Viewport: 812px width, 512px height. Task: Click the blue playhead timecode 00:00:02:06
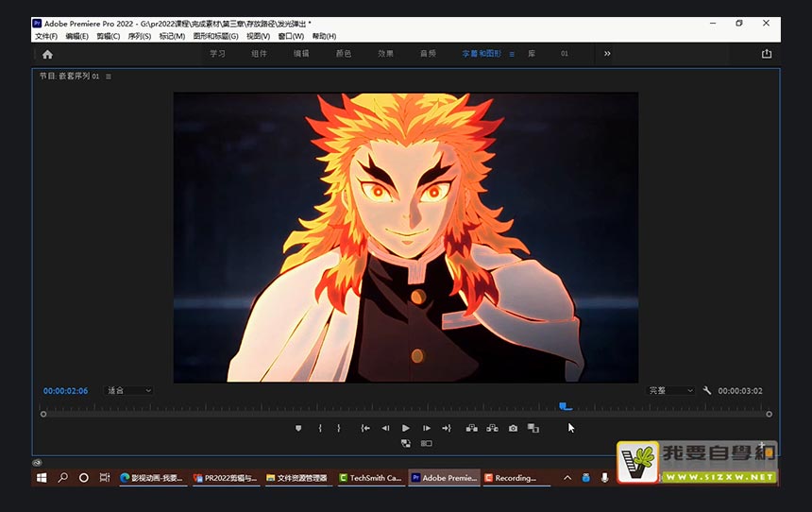(65, 391)
